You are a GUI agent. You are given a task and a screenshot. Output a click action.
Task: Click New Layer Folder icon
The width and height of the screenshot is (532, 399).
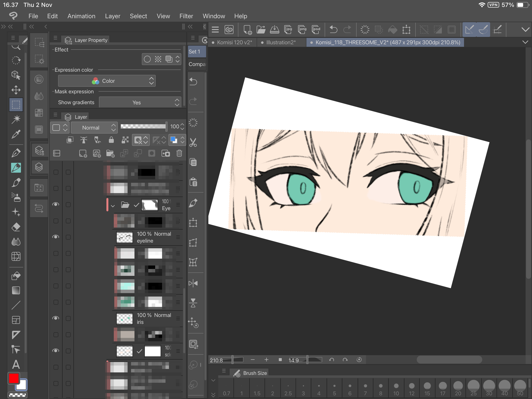(x=110, y=153)
